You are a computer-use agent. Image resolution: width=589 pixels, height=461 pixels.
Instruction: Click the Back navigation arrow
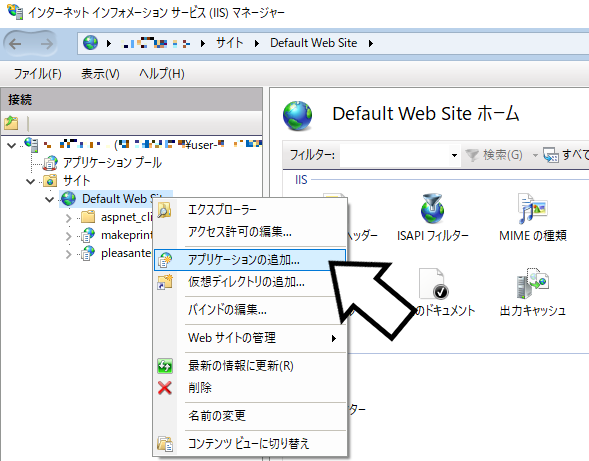(x=15, y=44)
